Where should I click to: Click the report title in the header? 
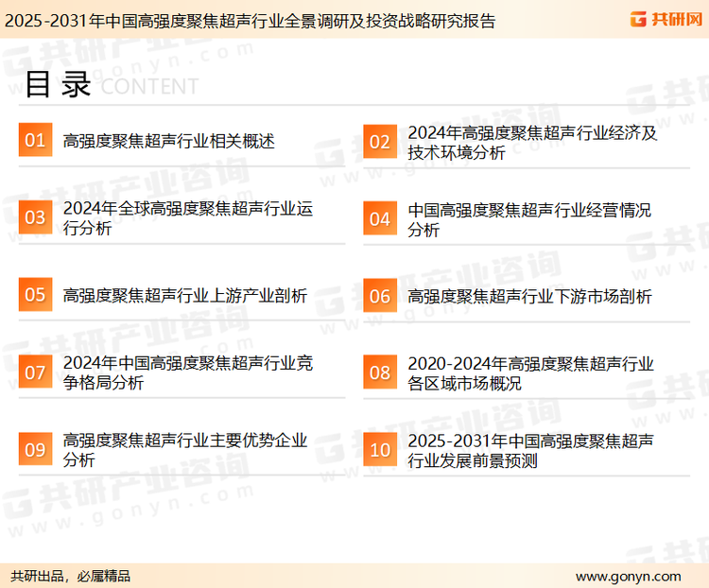[249, 21]
